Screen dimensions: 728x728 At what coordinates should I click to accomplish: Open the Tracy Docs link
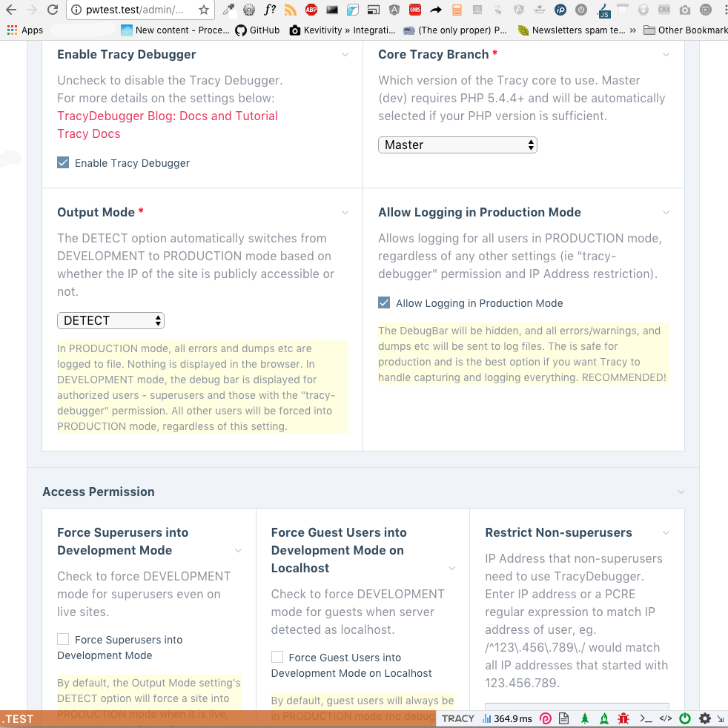(89, 133)
